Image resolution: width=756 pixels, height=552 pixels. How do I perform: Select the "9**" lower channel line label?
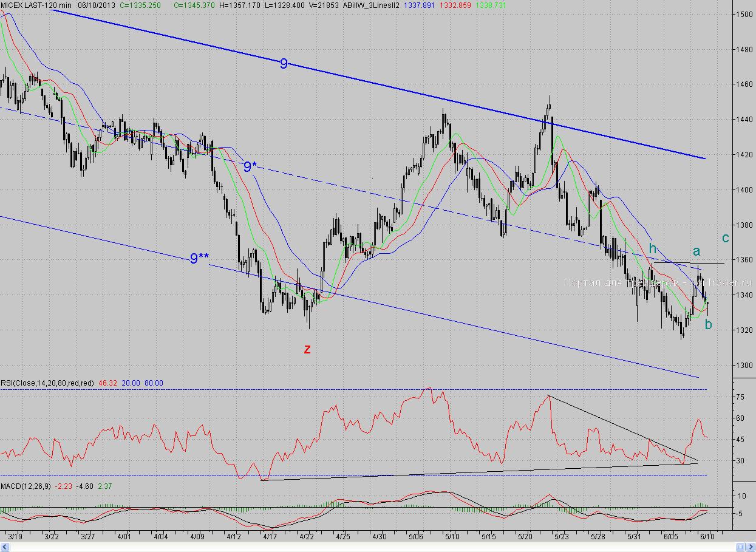pos(199,259)
